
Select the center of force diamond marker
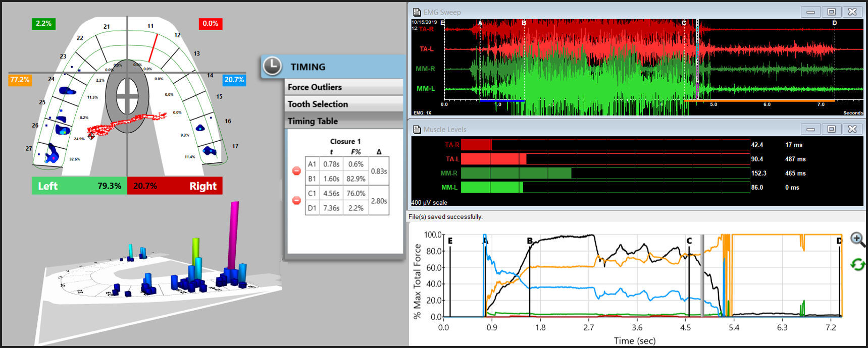click(91, 136)
